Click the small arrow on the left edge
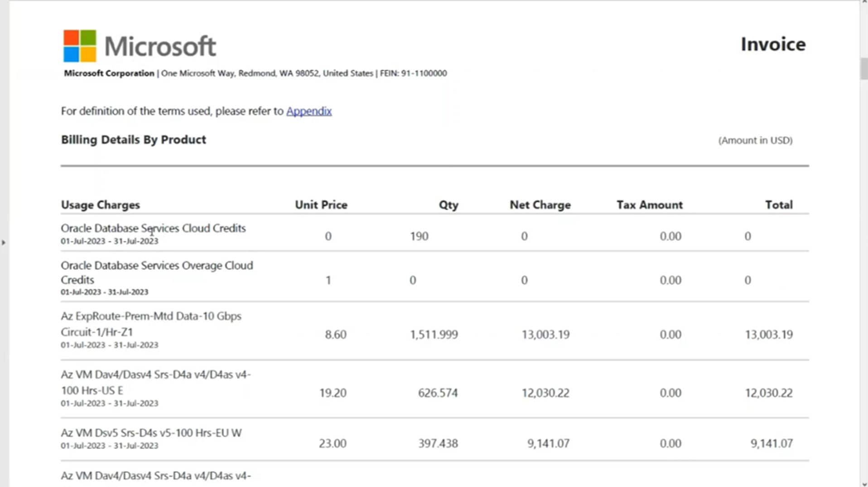 pyautogui.click(x=4, y=242)
